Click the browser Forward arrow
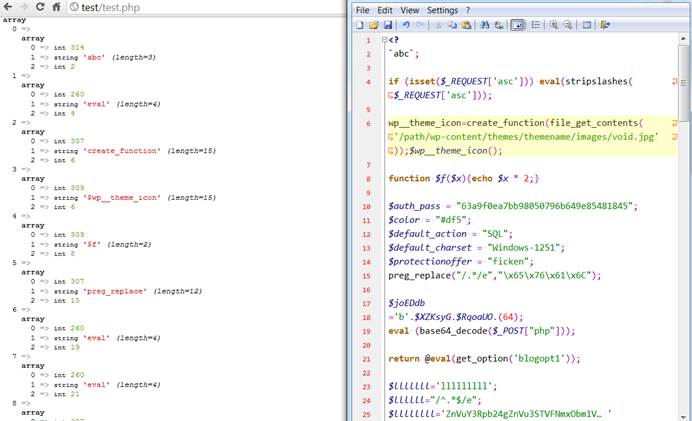 tap(24, 7)
